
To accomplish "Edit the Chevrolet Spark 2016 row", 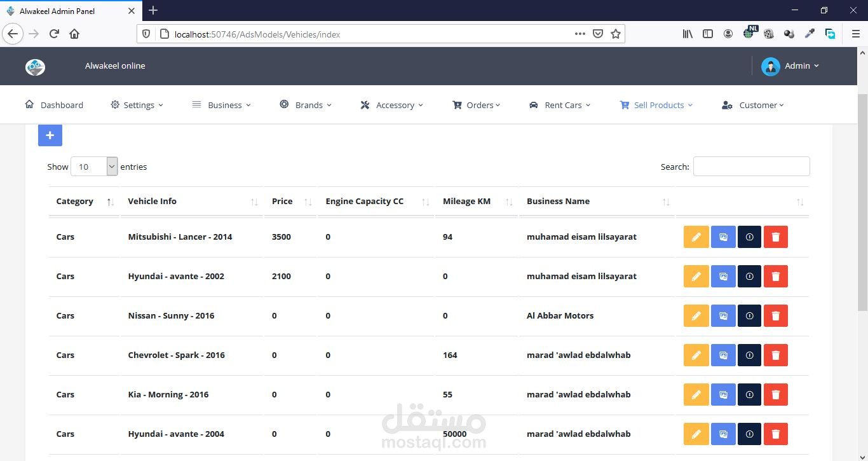I will pos(696,355).
